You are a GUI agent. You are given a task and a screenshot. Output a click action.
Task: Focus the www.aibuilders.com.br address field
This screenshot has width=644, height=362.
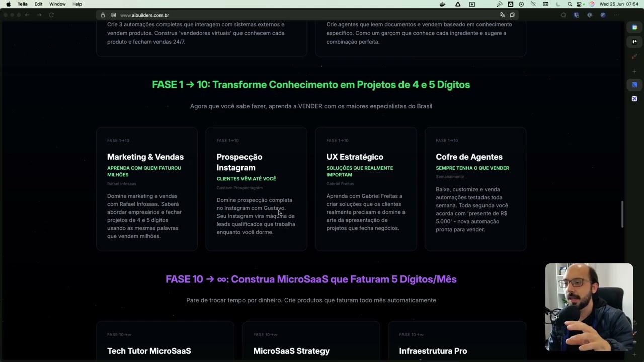[307, 15]
